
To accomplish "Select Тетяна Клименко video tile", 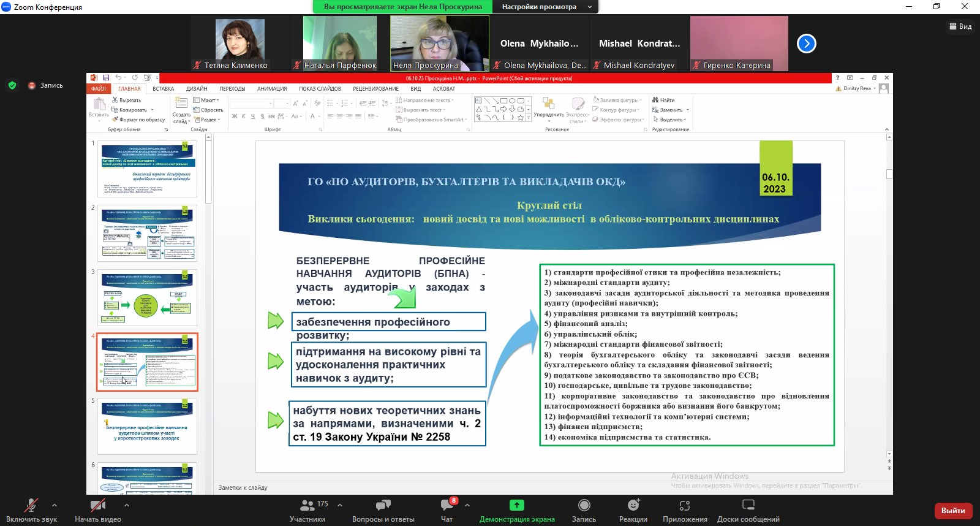I will coord(240,44).
